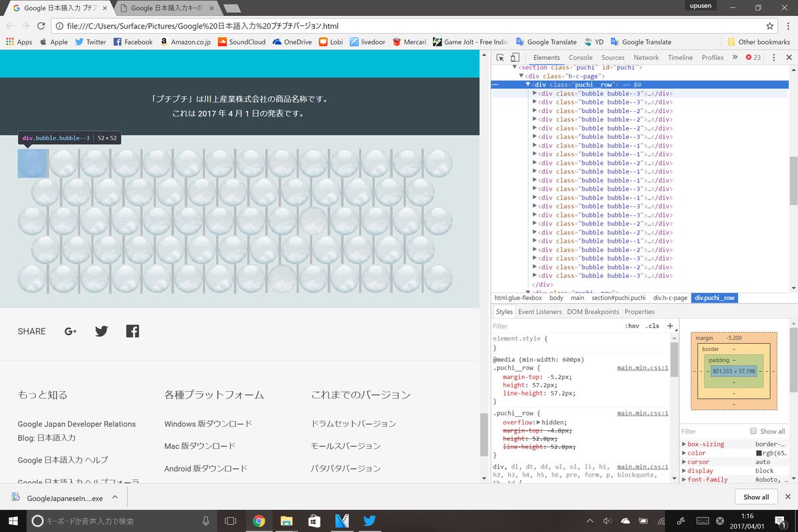Click the Windows 版ダウンロード link
The height and width of the screenshot is (532, 798).
click(208, 424)
